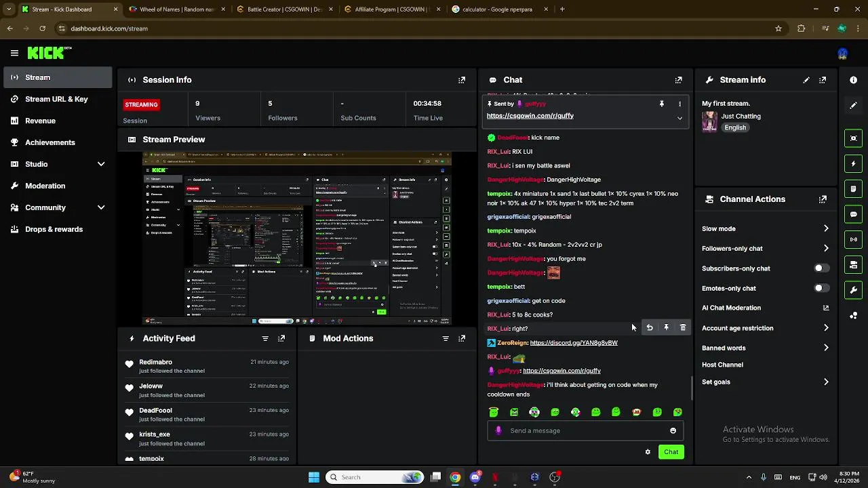Screen dimensions: 868x488
Task: Reply to RIX_Lui's "right?" message
Action: pyautogui.click(x=650, y=328)
